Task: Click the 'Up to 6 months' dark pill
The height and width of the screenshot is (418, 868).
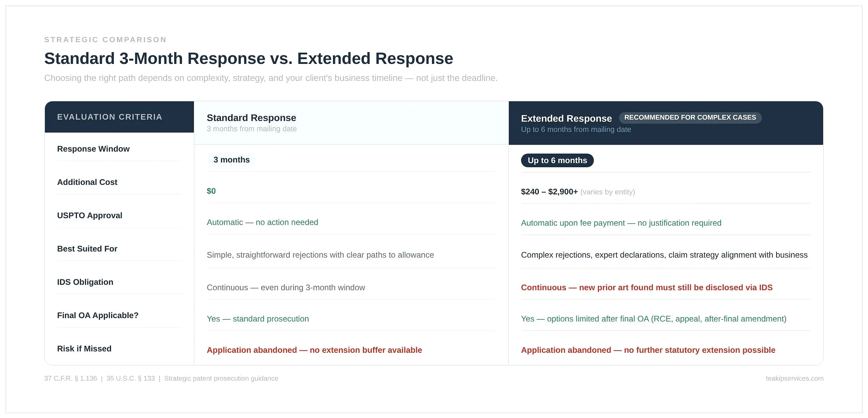Action: point(557,160)
